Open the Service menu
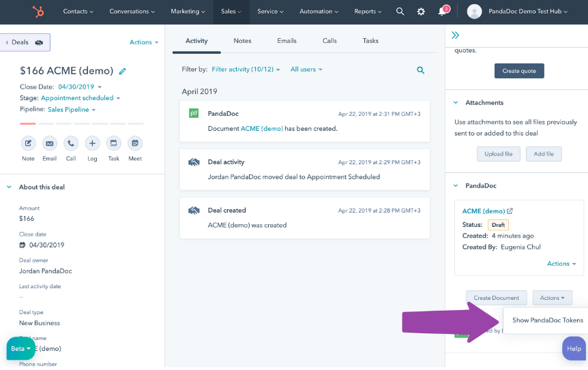This screenshot has width=588, height=370. tap(270, 12)
